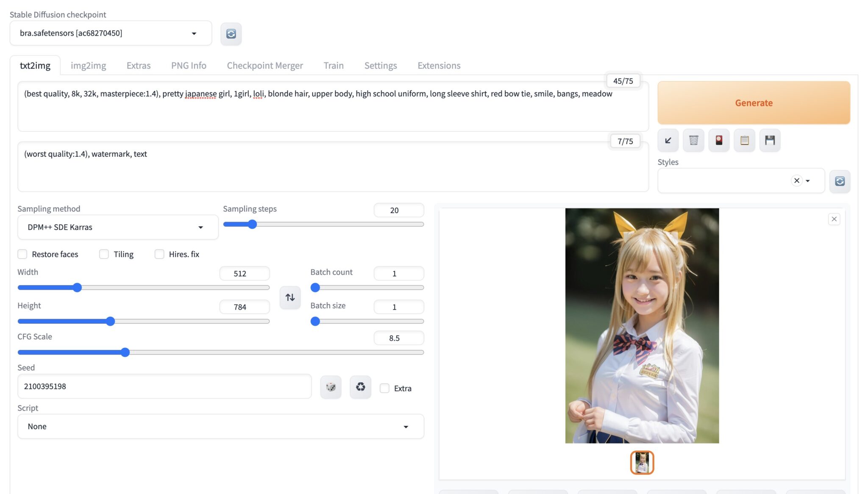Refresh the Styles list

point(840,181)
